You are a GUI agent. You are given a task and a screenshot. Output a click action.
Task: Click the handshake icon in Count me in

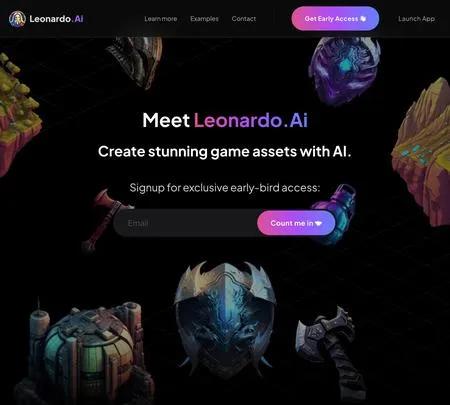click(318, 223)
